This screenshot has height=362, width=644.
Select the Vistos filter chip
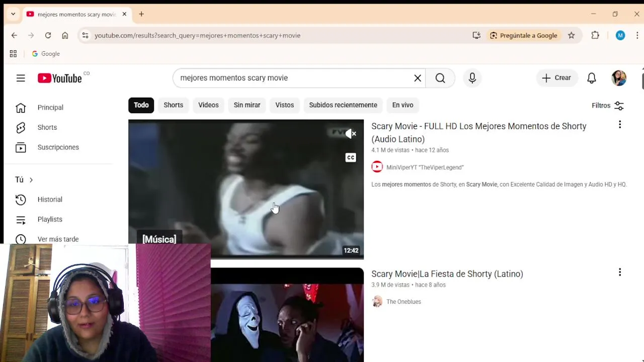click(284, 105)
